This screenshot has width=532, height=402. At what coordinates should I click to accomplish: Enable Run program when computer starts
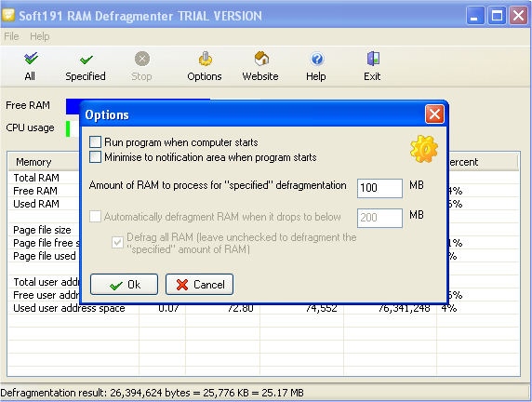[x=95, y=142]
